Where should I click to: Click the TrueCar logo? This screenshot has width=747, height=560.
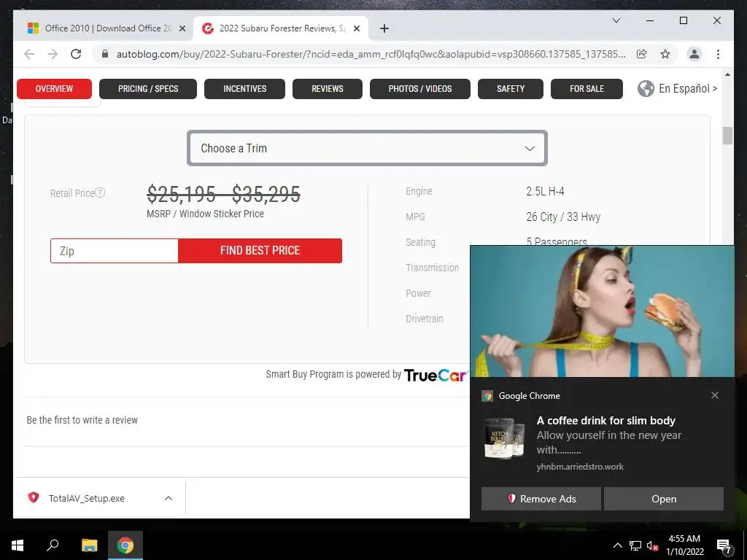tap(436, 376)
